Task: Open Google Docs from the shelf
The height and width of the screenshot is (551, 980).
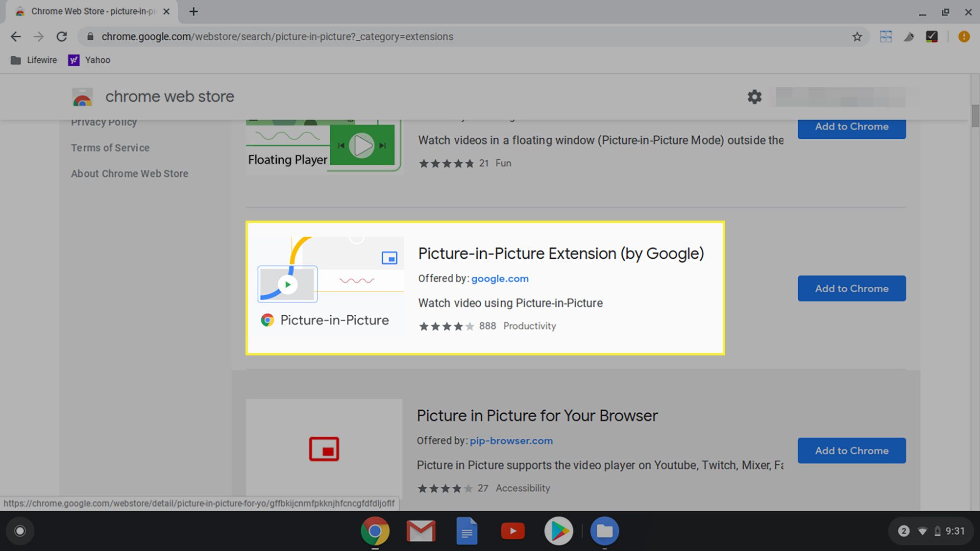Action: tap(467, 531)
